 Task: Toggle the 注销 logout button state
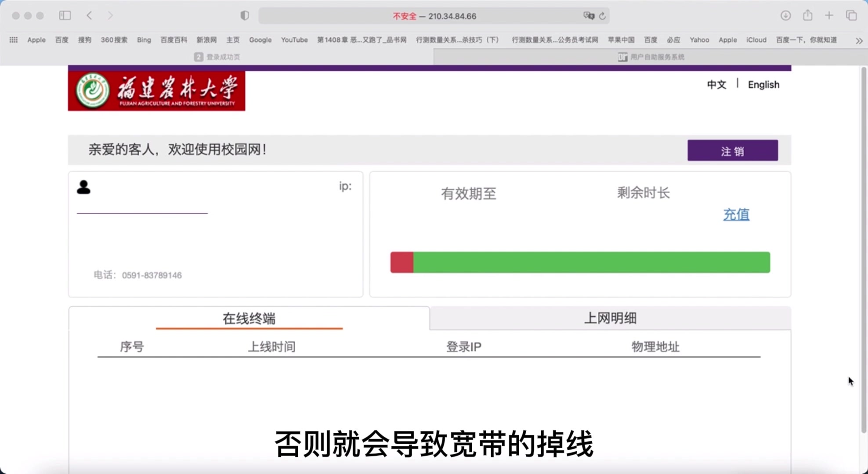pyautogui.click(x=732, y=151)
